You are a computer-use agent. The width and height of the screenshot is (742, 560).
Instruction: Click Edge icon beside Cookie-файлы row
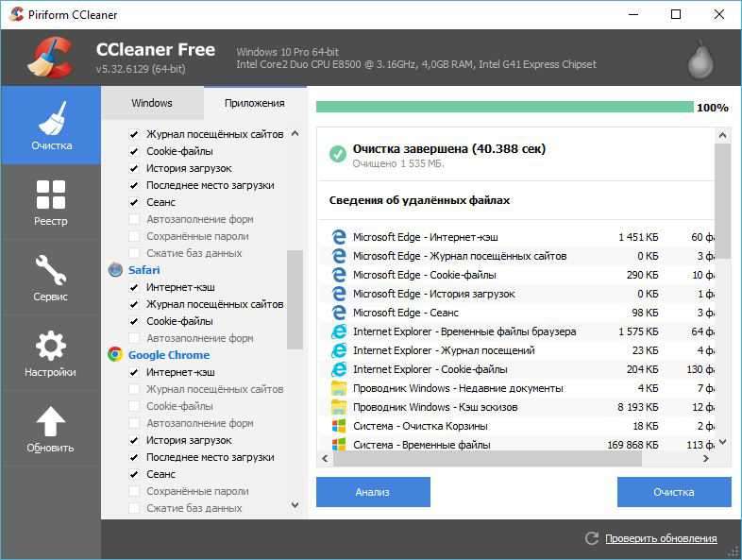tap(339, 275)
